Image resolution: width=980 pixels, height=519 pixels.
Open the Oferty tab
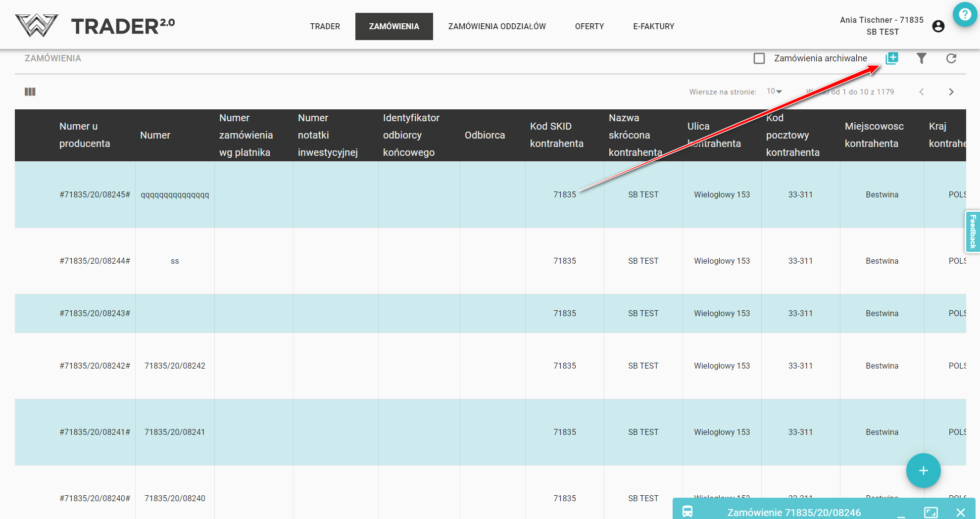(589, 26)
